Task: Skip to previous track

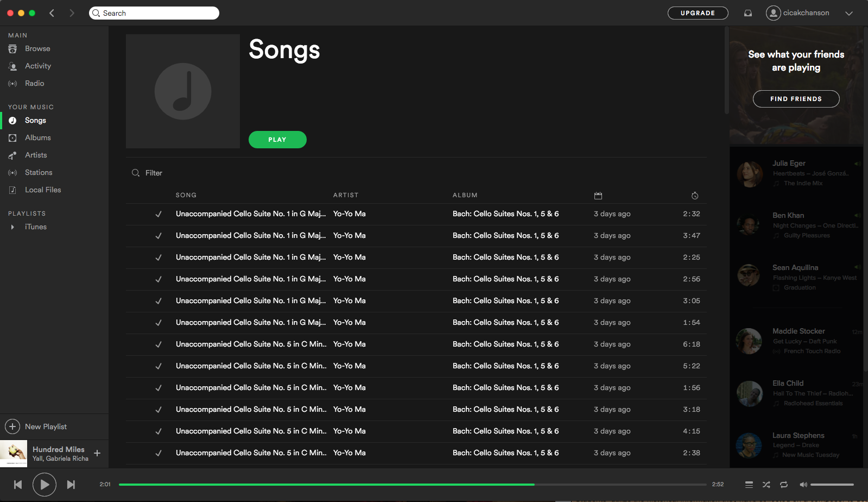Action: (x=18, y=485)
